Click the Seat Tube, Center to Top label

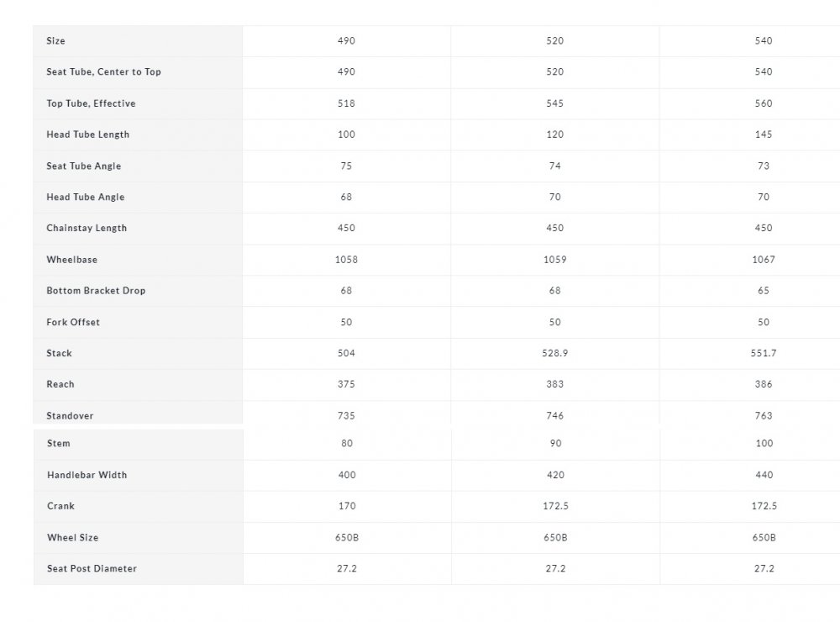pos(103,71)
